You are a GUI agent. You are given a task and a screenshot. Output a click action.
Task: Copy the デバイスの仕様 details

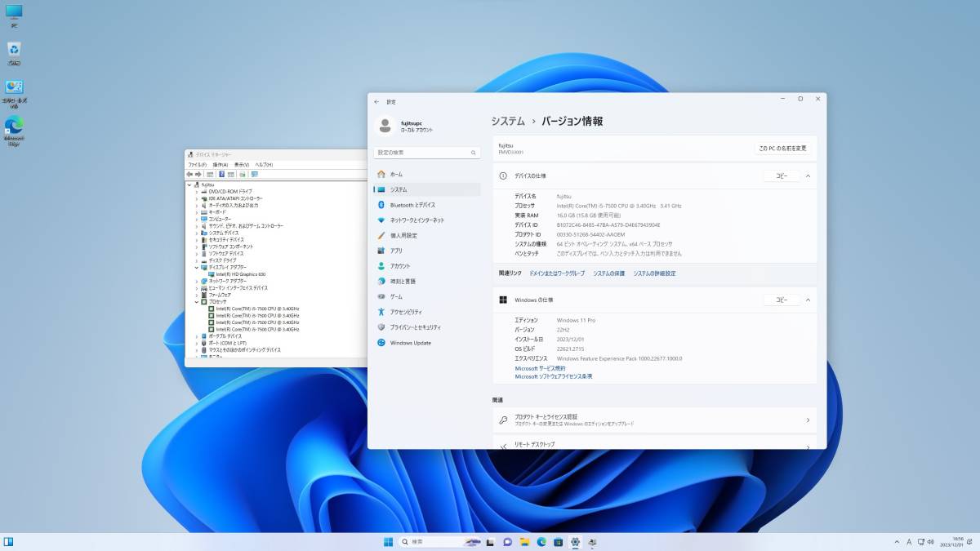coord(782,176)
